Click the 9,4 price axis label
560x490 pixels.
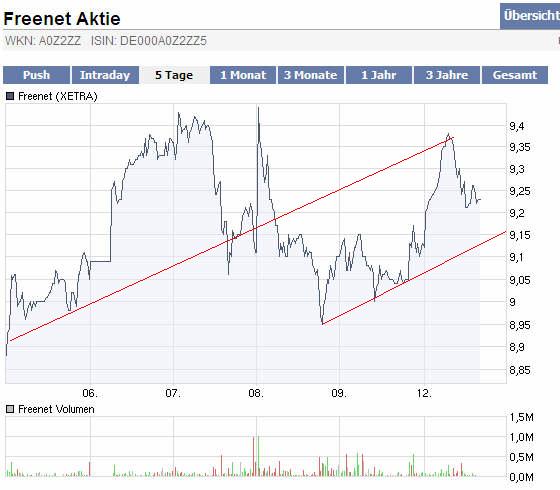pos(517,126)
